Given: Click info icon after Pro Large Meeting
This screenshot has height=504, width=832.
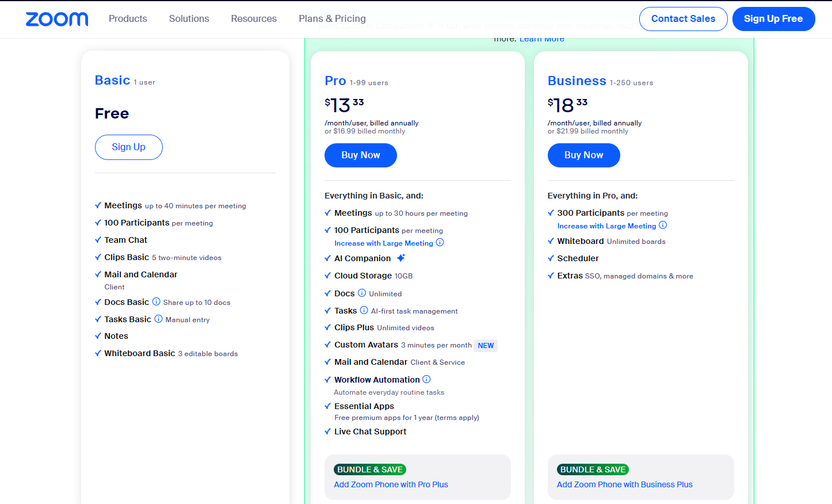Looking at the screenshot, I should [440, 243].
